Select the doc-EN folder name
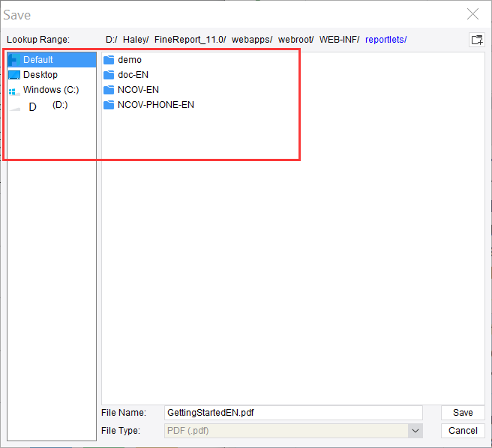Screen dimensions: 492x448 click(133, 75)
